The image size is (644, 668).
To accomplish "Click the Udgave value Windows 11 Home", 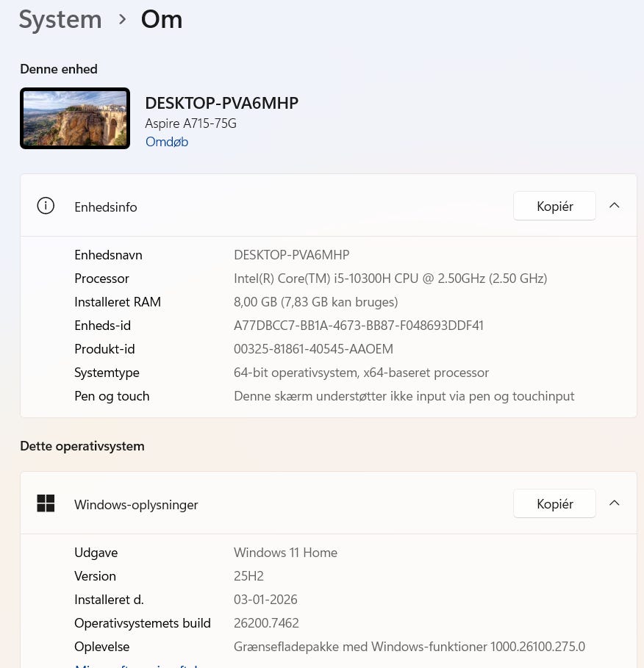I will point(285,553).
